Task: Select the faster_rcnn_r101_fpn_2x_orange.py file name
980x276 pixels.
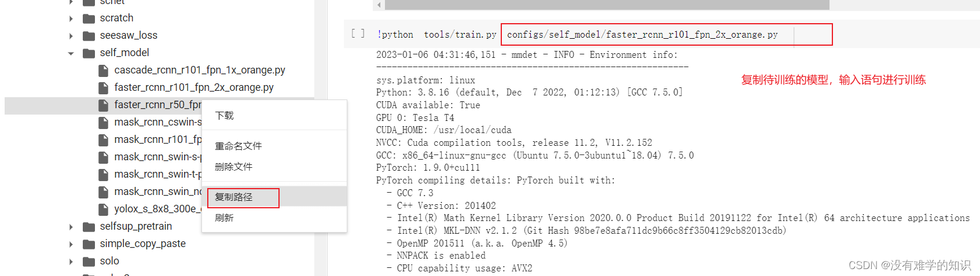Action: (194, 87)
